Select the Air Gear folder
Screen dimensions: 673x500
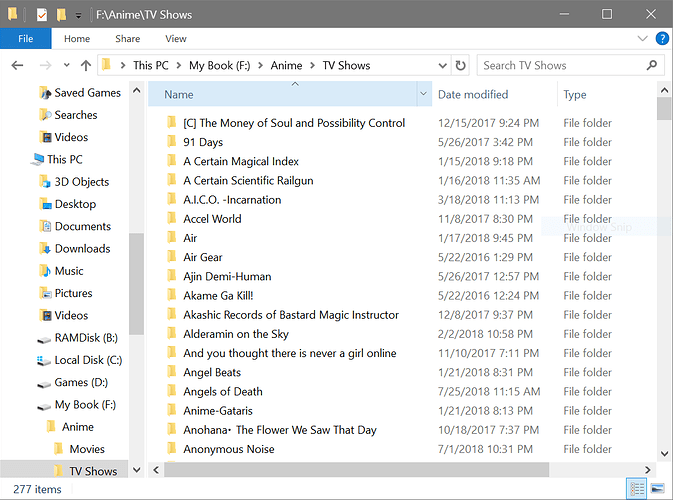[203, 257]
